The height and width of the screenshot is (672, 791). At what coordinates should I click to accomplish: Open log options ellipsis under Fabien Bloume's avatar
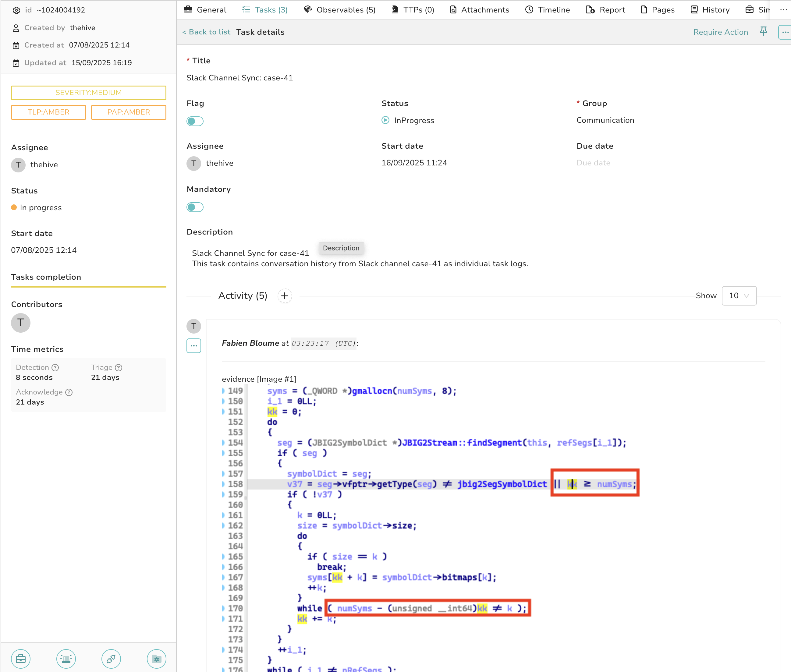click(x=193, y=345)
